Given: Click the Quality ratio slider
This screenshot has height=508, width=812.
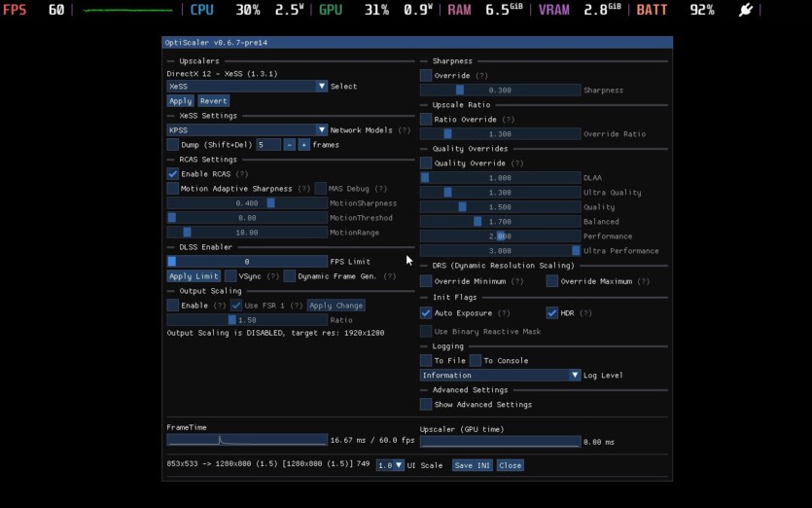Looking at the screenshot, I should [x=500, y=207].
